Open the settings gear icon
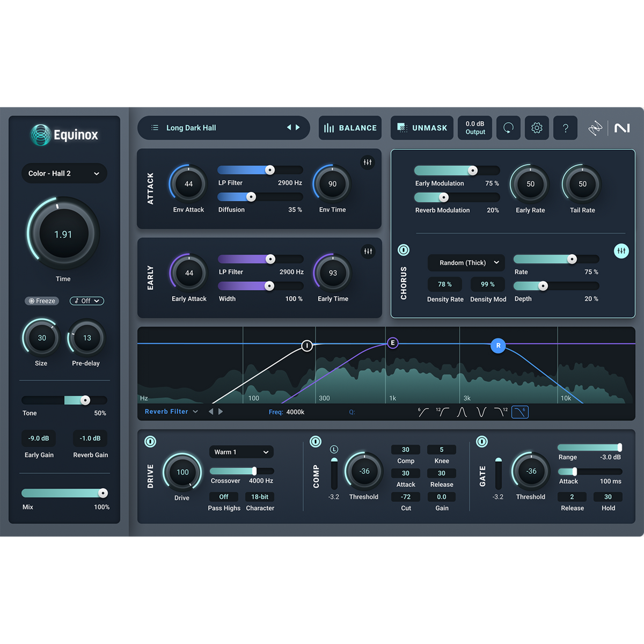 click(537, 128)
